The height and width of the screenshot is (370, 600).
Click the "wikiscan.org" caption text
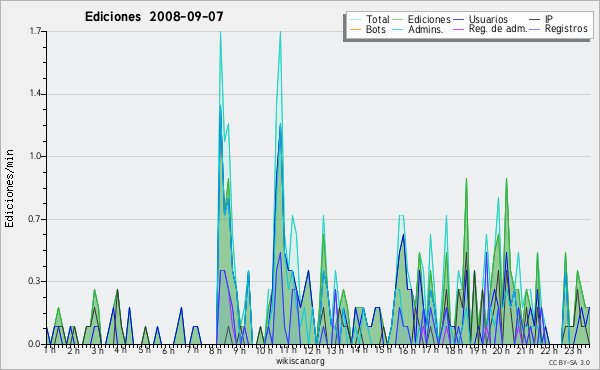pyautogui.click(x=300, y=361)
